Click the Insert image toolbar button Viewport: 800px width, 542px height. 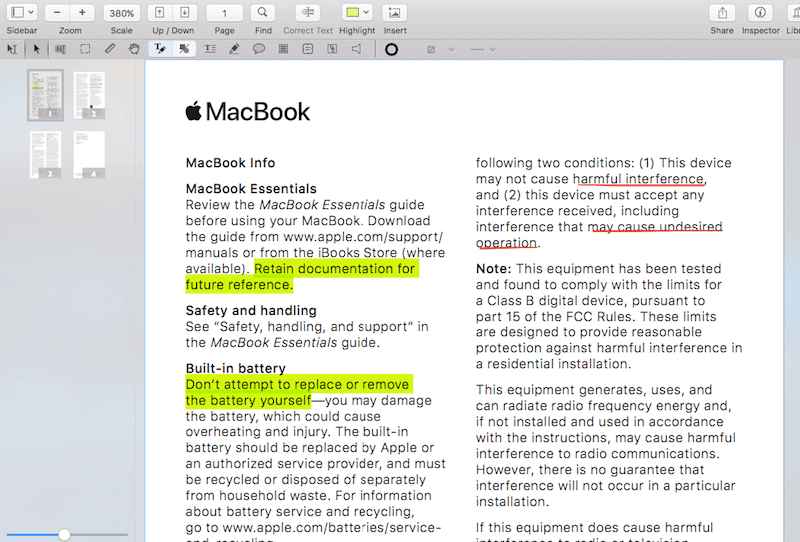[x=394, y=12]
